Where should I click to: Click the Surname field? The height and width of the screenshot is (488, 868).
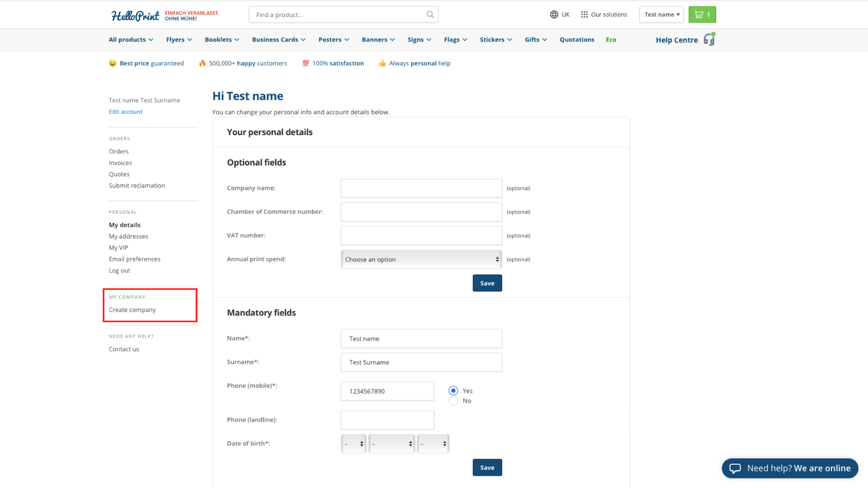click(x=422, y=362)
